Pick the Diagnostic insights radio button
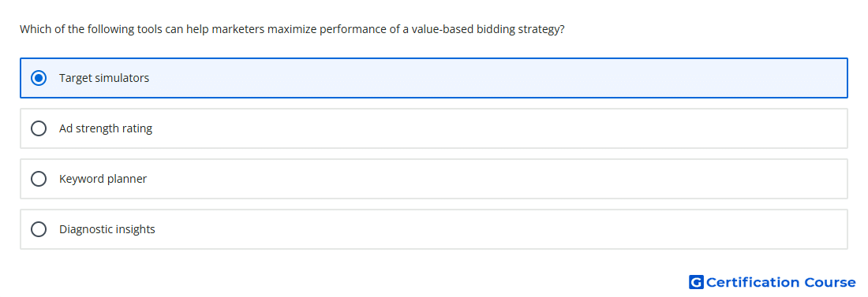 tap(39, 229)
